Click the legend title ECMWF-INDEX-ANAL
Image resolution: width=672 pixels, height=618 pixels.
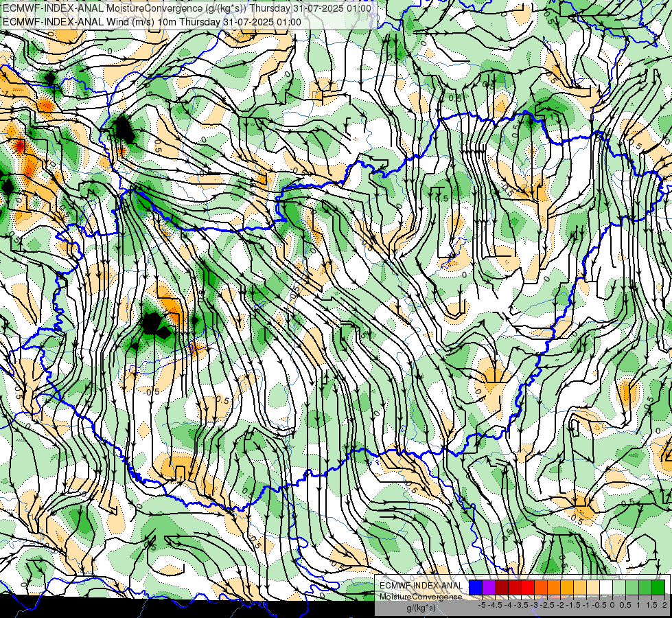421,586
